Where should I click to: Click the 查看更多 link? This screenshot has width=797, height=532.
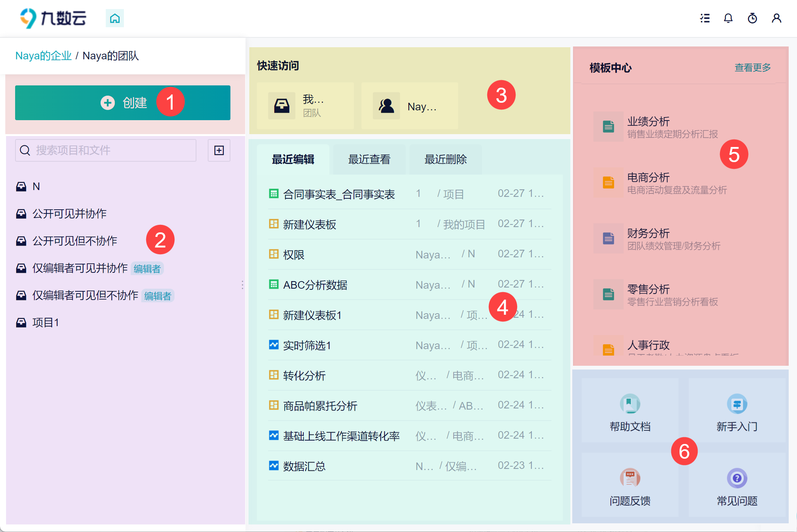coord(752,68)
